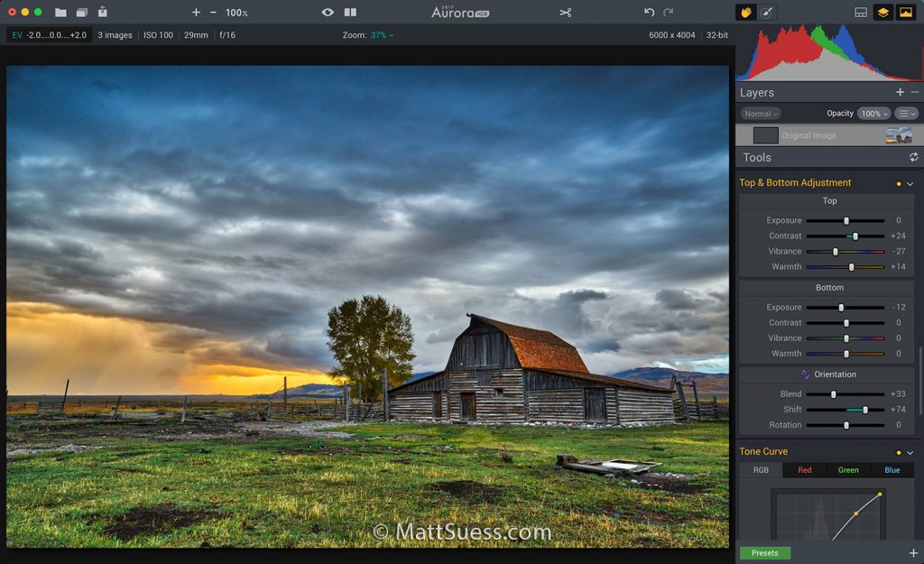This screenshot has width=924, height=564.
Task: Adjust the Blend slider
Action: 845,393
